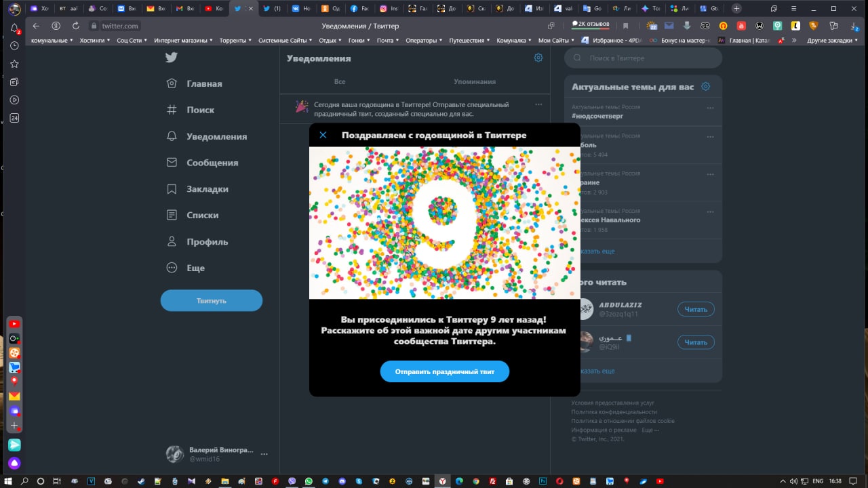Follow @iQ9il with Читать button
The image size is (868, 488).
pos(696,342)
